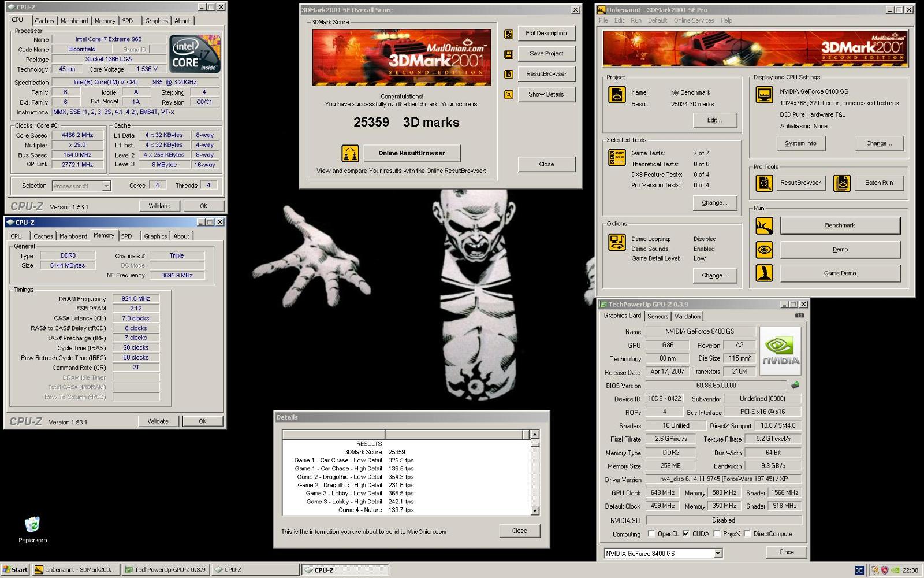Click the Intel Core i7 logo in CPU-Z
This screenshot has width=924, height=578.
point(195,54)
